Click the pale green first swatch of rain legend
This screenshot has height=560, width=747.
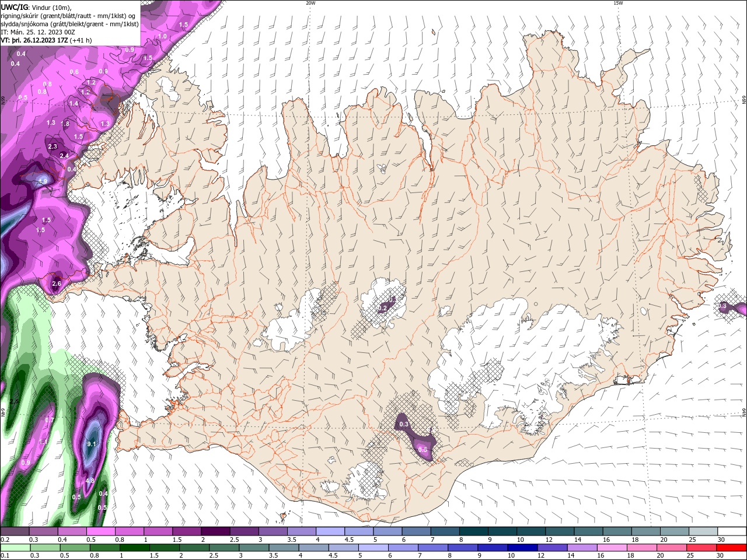click(15, 548)
